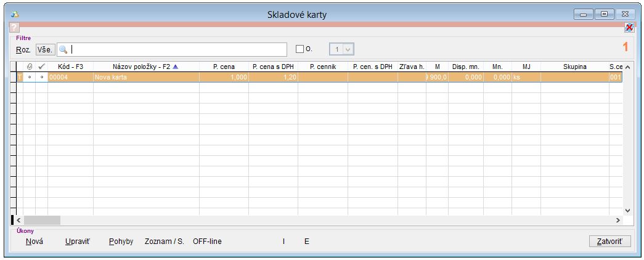Click the vertical scrollbar down arrow
The image size is (644, 260).
click(627, 210)
